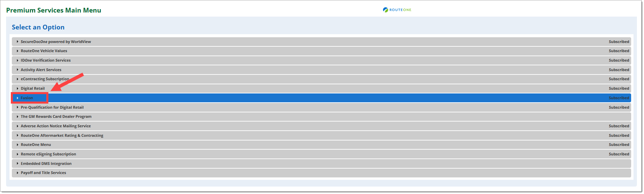
Task: Select The GM Rewards Card Dealer Program
Action: [56, 116]
